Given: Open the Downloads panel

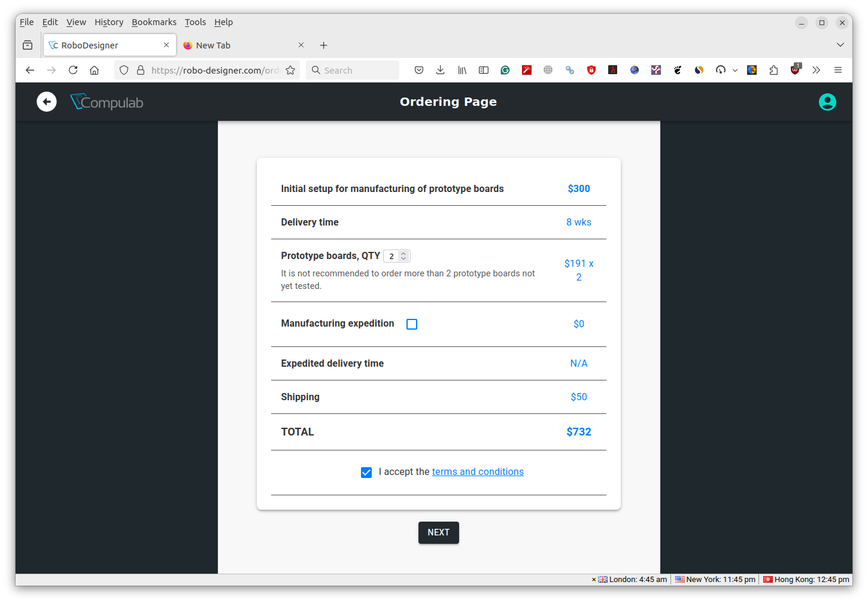Looking at the screenshot, I should 441,70.
